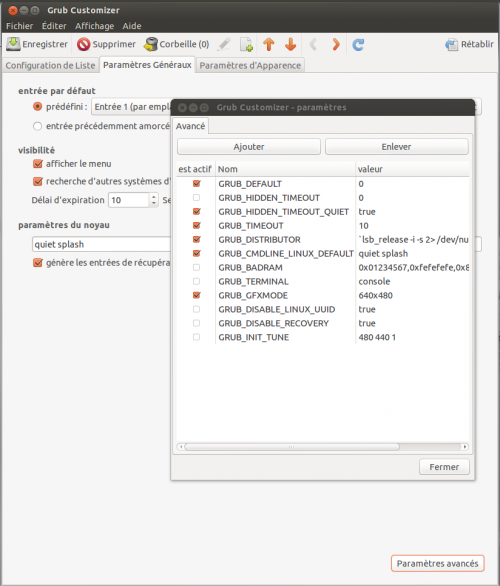This screenshot has width=500, height=586.
Task: Move entry up with orange up arrow
Action: 269,44
